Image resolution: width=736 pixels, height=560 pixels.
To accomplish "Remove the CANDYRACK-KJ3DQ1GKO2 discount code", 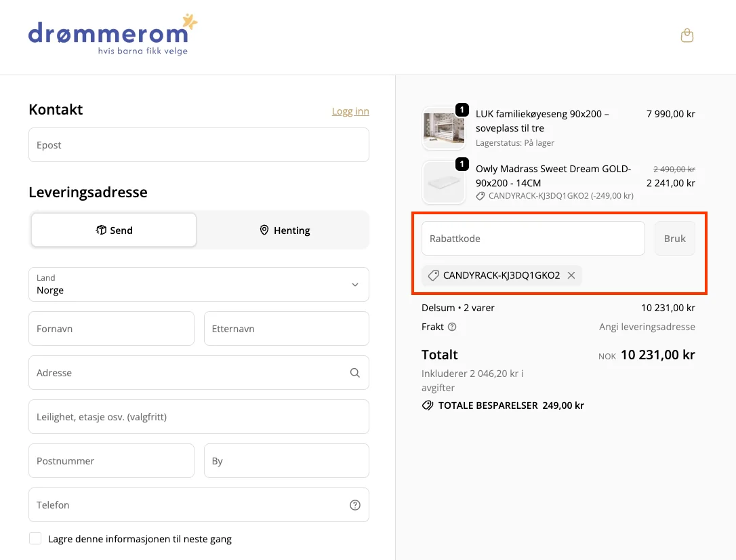I will pyautogui.click(x=571, y=275).
